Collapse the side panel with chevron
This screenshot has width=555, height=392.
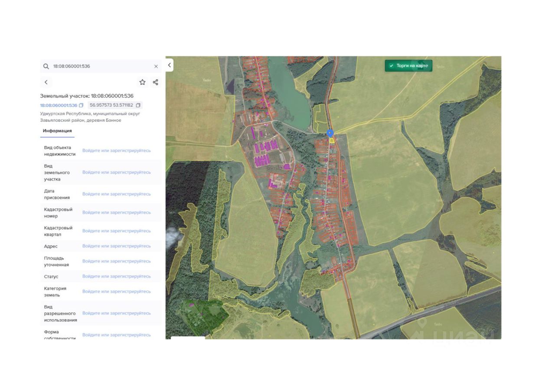tap(170, 65)
